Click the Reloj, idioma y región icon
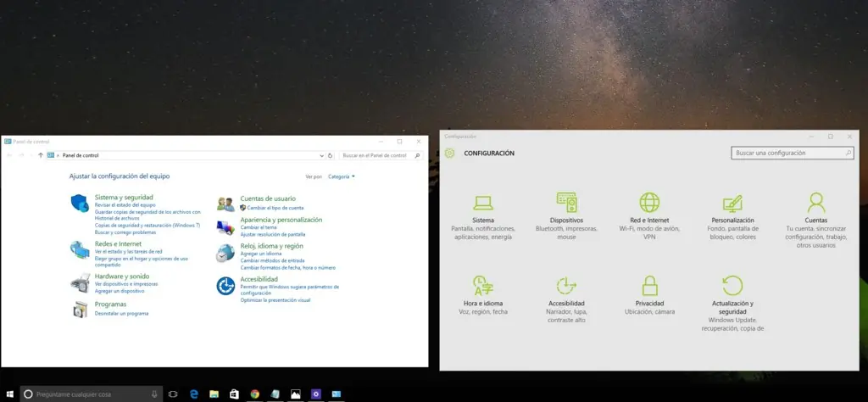 point(225,253)
